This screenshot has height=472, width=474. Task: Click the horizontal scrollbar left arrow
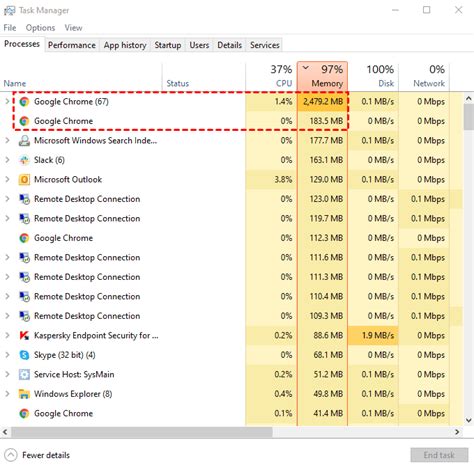[x=5, y=432]
